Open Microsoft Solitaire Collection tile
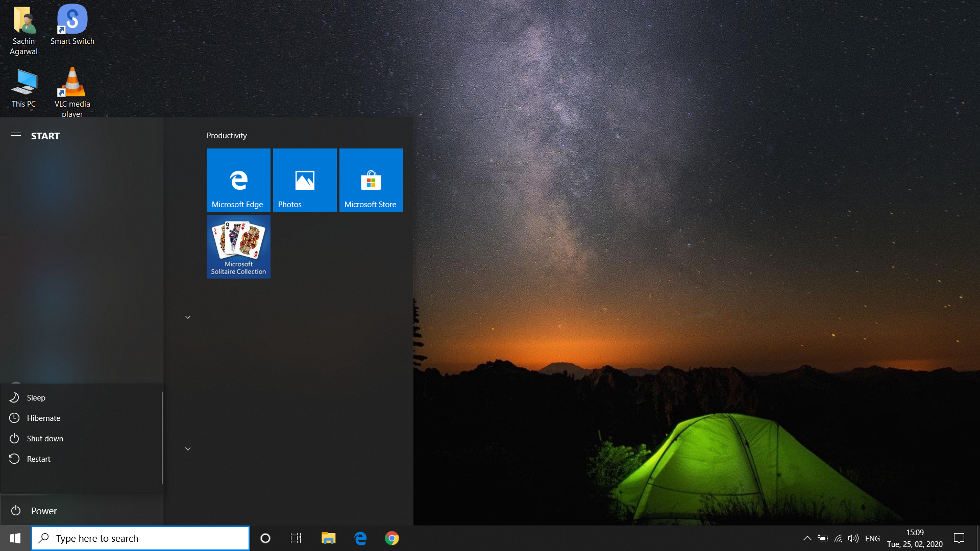 [238, 246]
